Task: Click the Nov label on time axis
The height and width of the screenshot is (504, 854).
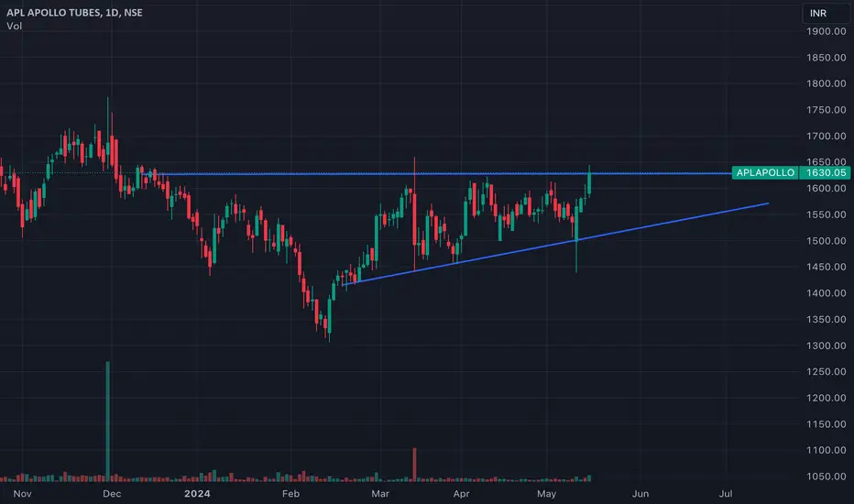Action: click(22, 494)
